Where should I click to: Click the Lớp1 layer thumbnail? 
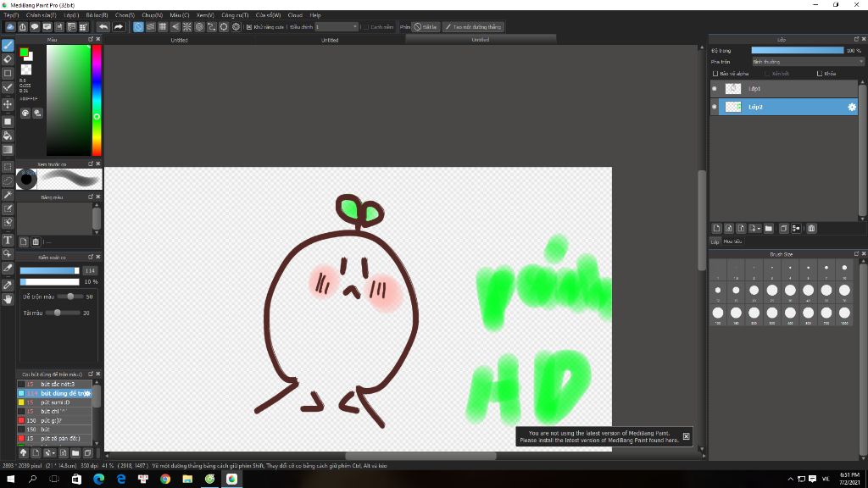tap(733, 88)
